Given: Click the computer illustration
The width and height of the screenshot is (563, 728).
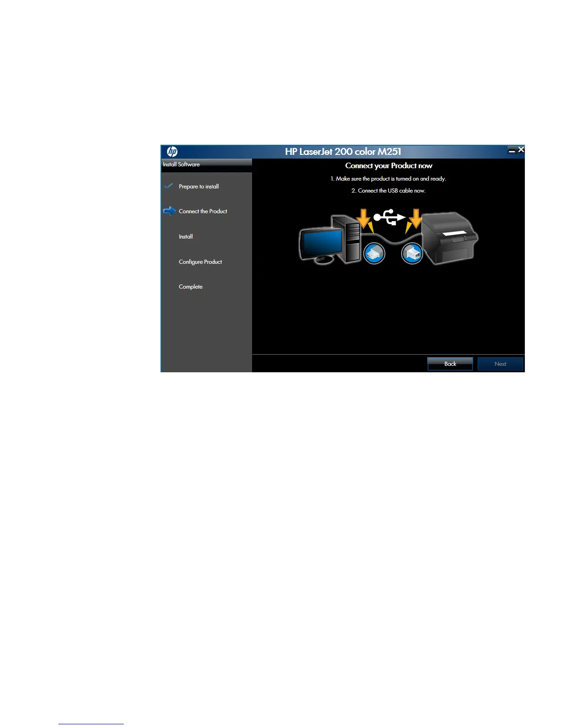Looking at the screenshot, I should click(330, 239).
